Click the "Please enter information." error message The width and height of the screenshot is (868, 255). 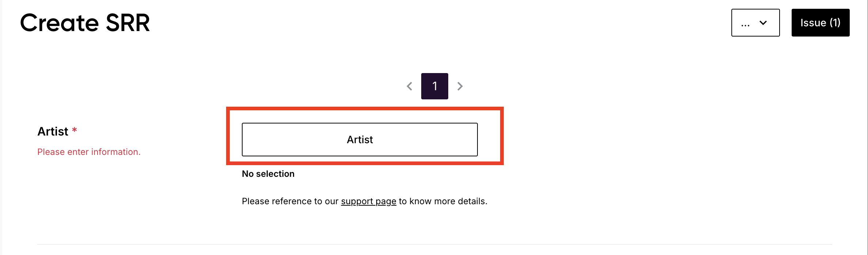[x=89, y=152]
